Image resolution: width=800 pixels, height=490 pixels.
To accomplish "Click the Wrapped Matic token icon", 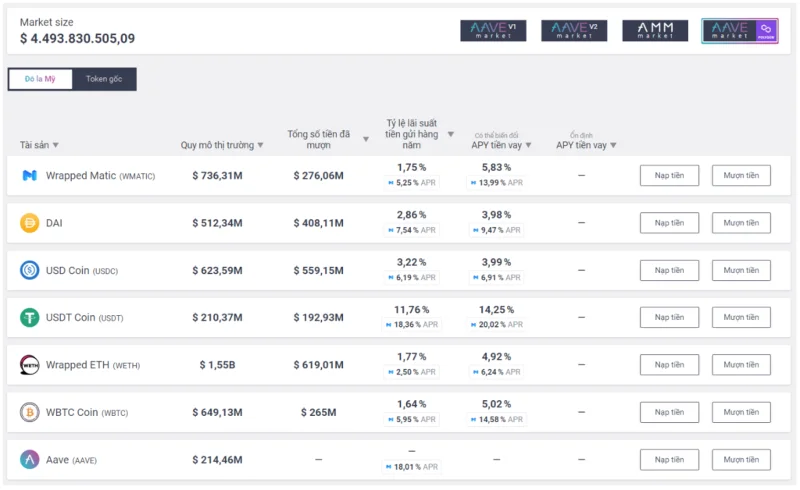I will (x=30, y=176).
